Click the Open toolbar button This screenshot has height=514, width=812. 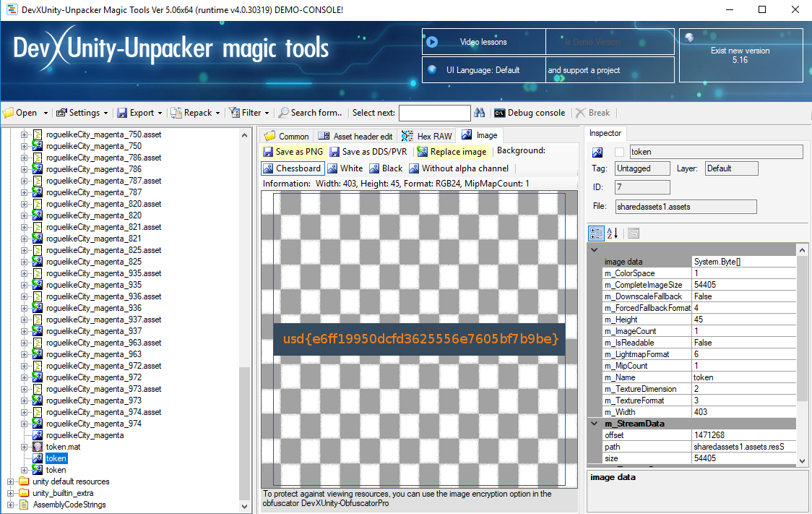21,113
